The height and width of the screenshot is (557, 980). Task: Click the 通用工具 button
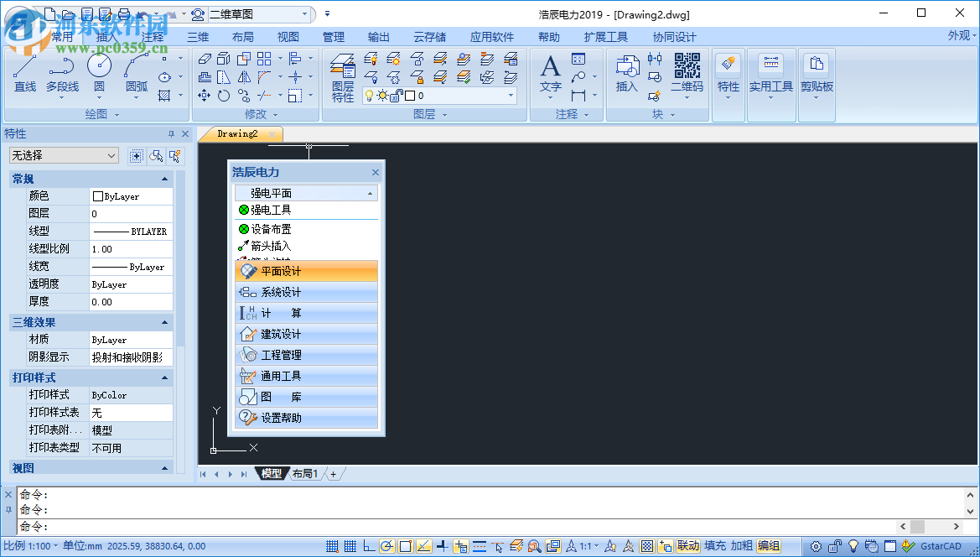click(306, 376)
